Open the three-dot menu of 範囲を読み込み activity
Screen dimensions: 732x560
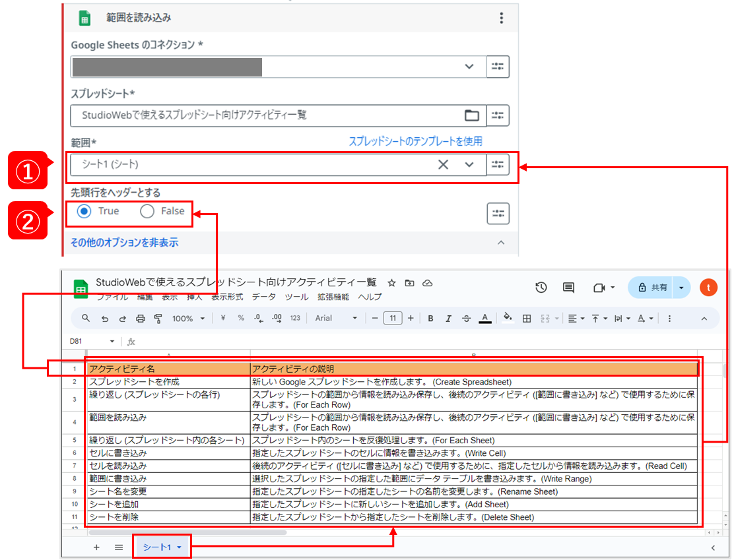(x=502, y=18)
